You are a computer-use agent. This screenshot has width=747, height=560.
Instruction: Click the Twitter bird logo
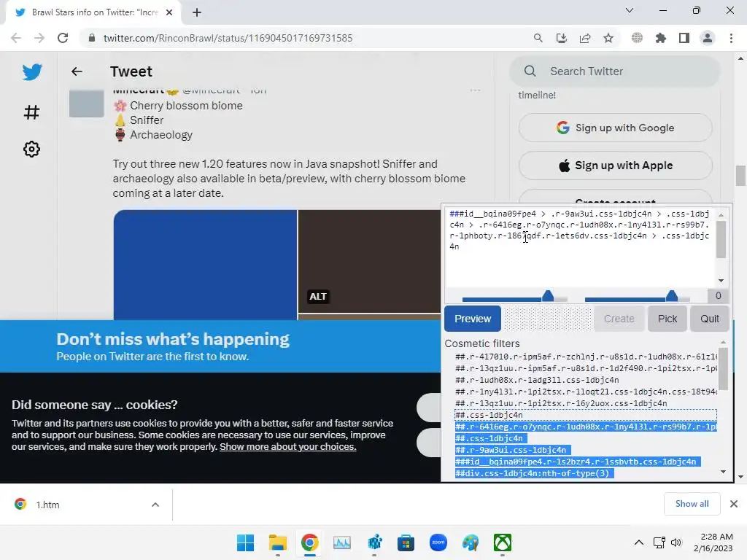(x=32, y=72)
